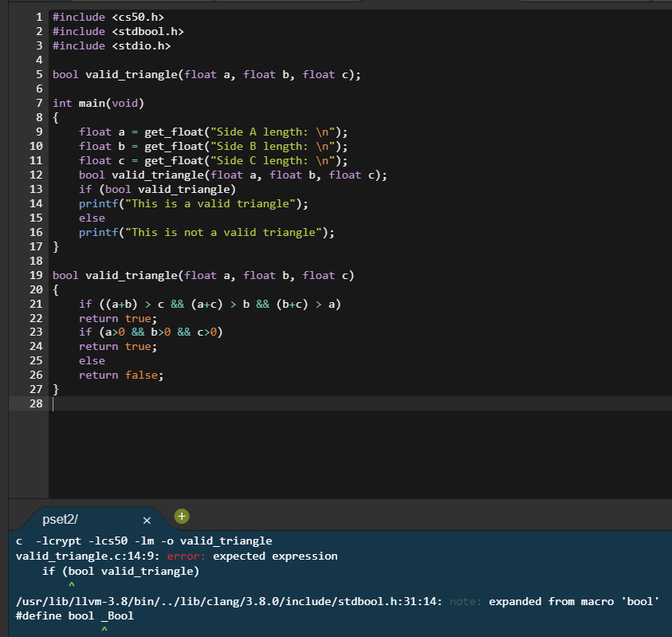Click the valid_triangle prototype on line 5
The image size is (672, 637).
[206, 75]
